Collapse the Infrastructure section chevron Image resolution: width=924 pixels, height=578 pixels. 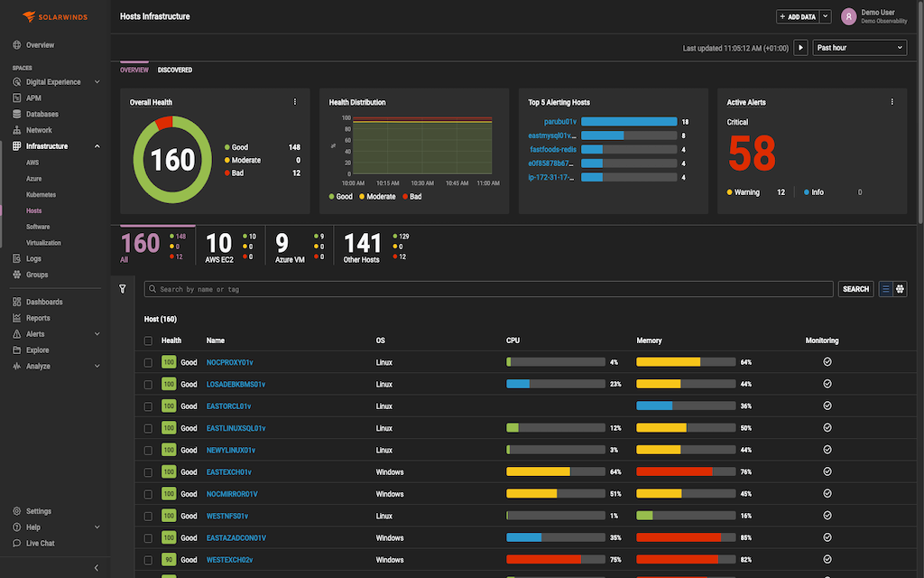97,145
